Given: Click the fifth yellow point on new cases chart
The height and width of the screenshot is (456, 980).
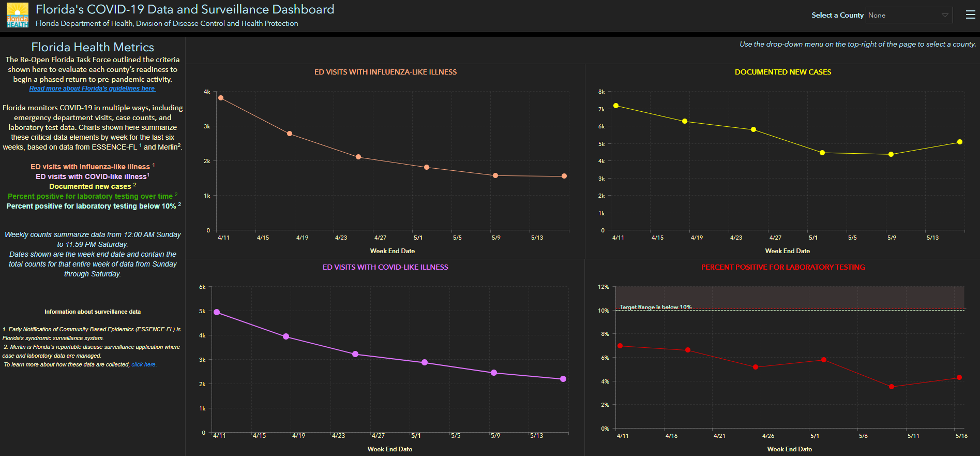Looking at the screenshot, I should tap(891, 154).
